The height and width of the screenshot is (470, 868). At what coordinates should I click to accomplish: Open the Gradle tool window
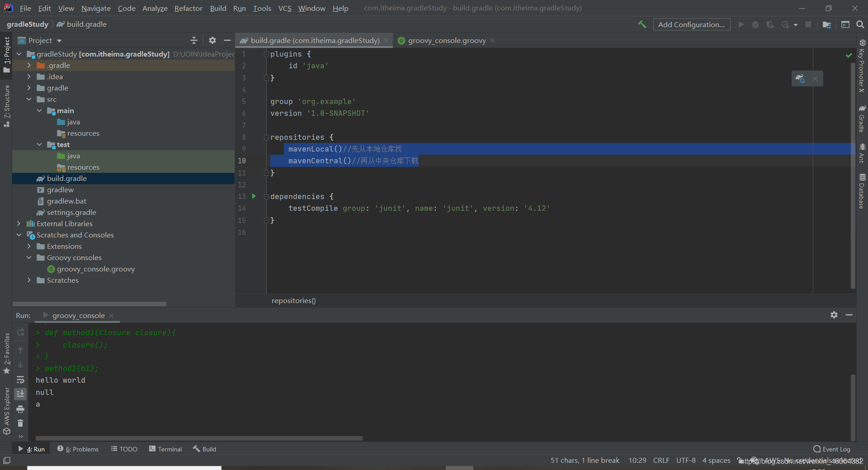click(x=862, y=119)
